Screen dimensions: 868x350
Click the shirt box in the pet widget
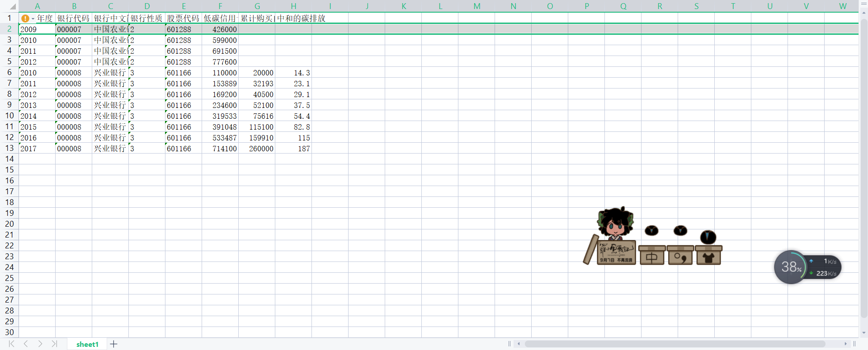click(x=708, y=256)
